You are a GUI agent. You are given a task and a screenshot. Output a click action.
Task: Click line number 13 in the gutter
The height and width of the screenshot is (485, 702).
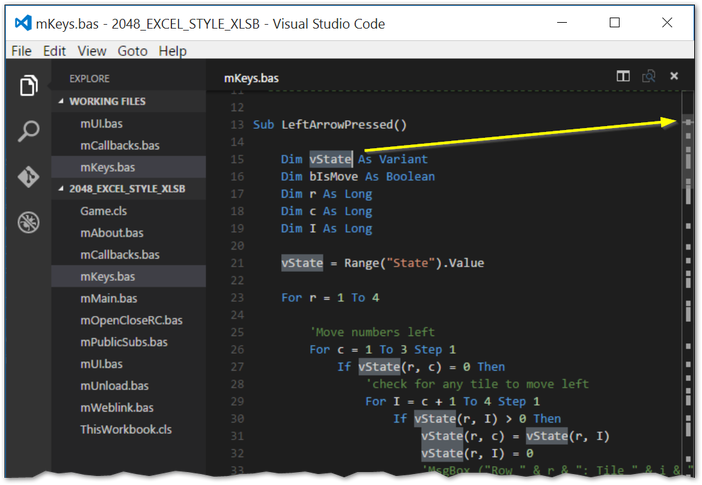click(x=237, y=124)
